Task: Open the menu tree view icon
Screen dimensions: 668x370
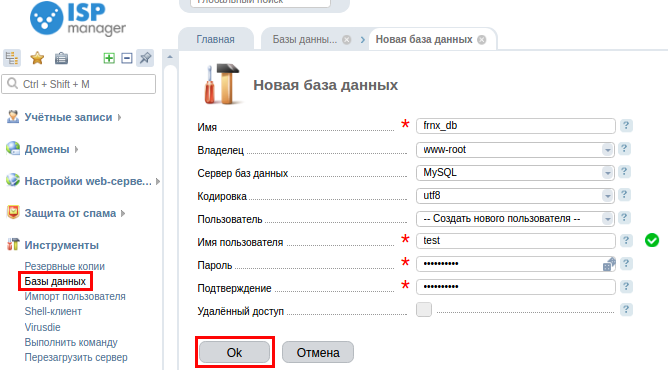Action: pos(12,58)
